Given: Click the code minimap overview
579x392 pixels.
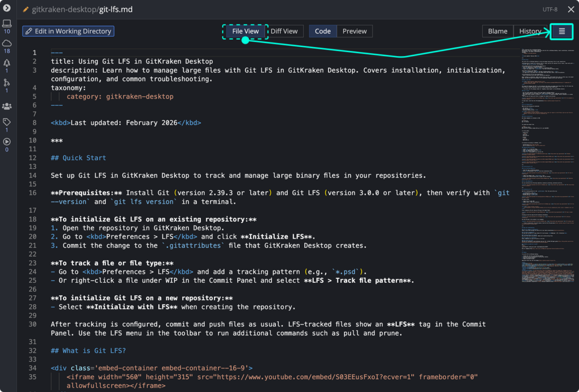Looking at the screenshot, I should 546,170.
